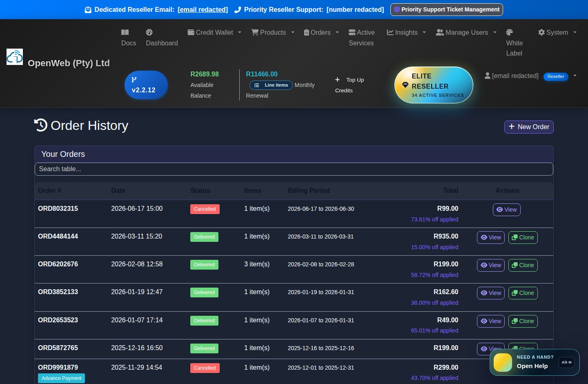588x384 pixels.
Task: Clone order ORD2653523
Action: [x=523, y=321]
